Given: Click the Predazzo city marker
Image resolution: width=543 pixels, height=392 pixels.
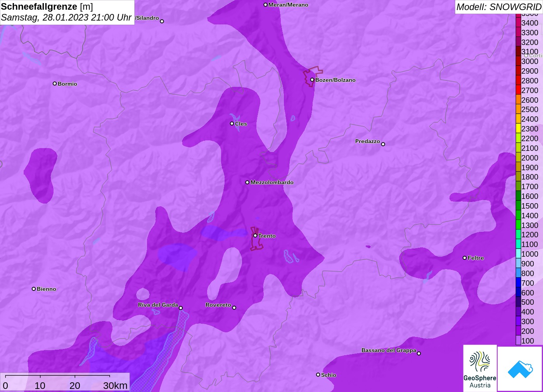Looking at the screenshot, I should tap(383, 144).
